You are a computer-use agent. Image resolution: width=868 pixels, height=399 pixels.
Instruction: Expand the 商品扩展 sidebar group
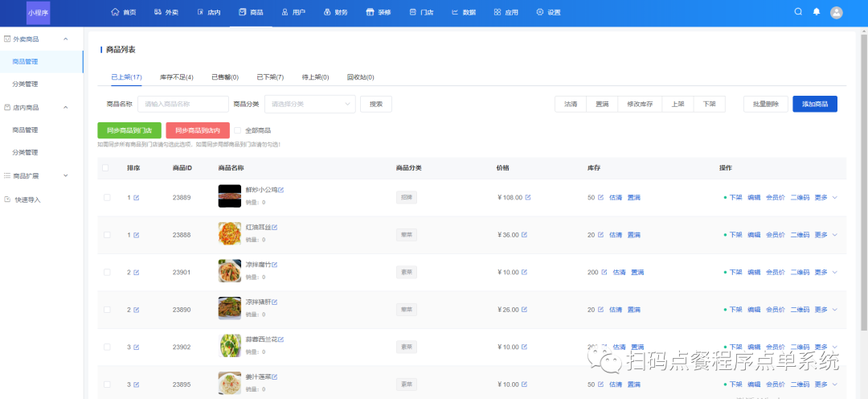pyautogui.click(x=65, y=175)
